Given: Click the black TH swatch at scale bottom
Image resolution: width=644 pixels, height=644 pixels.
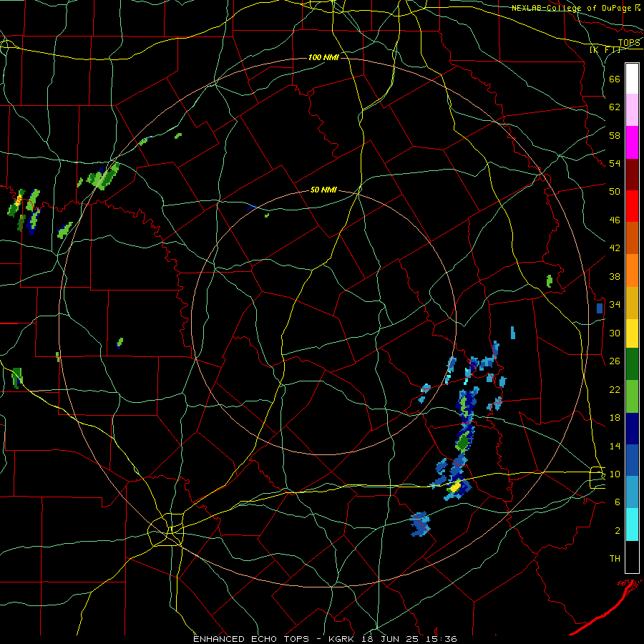Looking at the screenshot, I should (x=632, y=557).
